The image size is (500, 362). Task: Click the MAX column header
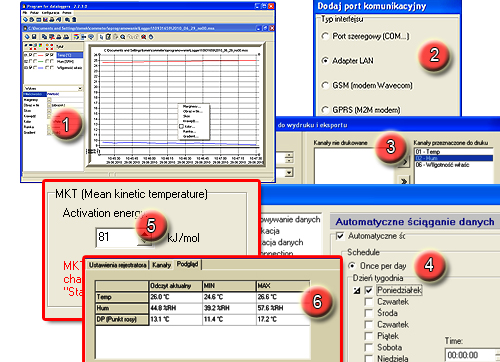tap(283, 286)
